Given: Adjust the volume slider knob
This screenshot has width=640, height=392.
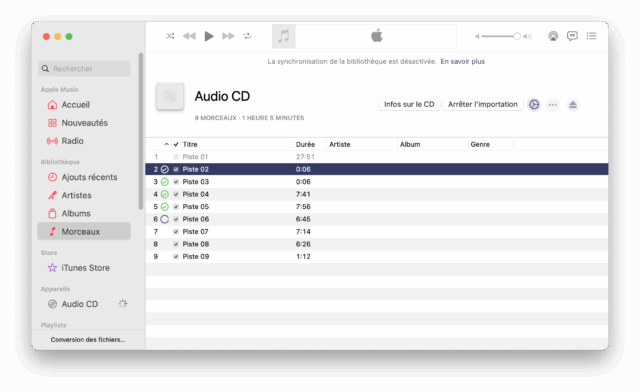Looking at the screenshot, I should [x=517, y=36].
